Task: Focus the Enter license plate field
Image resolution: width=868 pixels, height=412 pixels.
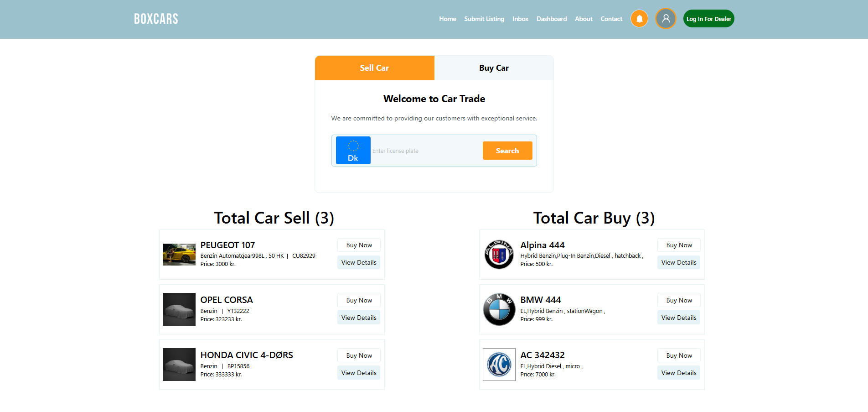Action: coord(426,151)
